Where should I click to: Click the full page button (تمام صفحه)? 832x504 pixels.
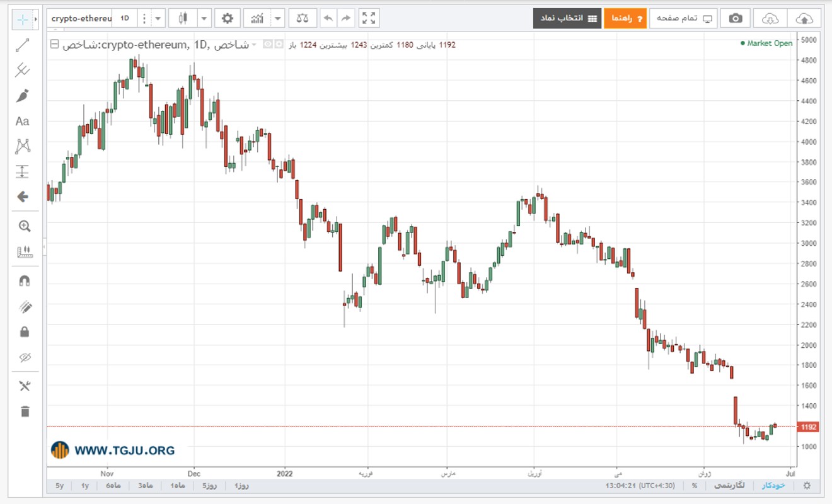click(683, 18)
